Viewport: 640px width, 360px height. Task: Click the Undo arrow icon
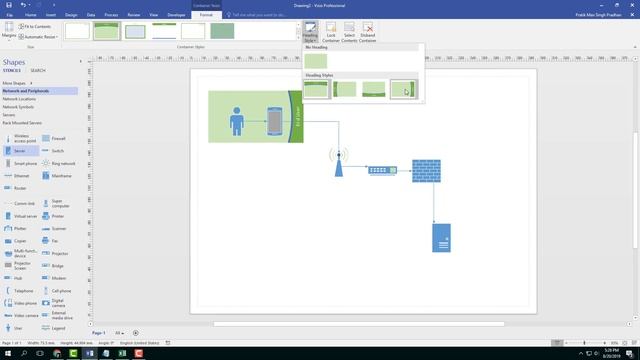click(x=23, y=5)
